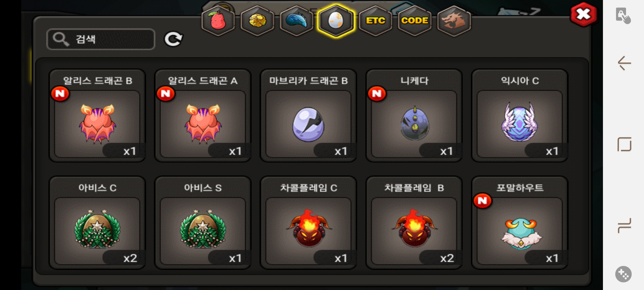
Task: Click the refresh arrow next to search
Action: pyautogui.click(x=173, y=39)
